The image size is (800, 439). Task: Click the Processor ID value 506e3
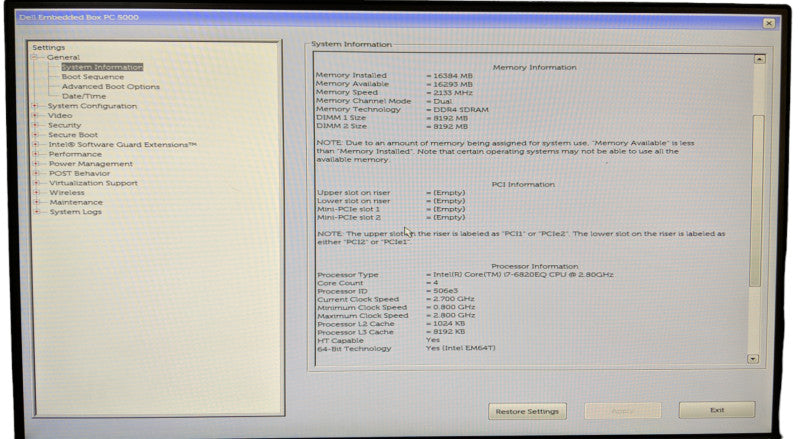[x=445, y=291]
